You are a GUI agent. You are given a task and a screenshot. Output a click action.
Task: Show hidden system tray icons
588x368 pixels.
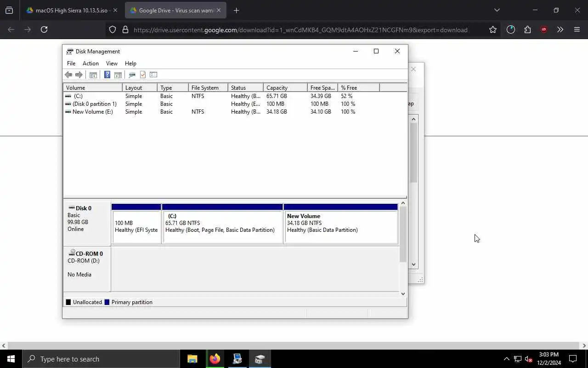point(507,359)
